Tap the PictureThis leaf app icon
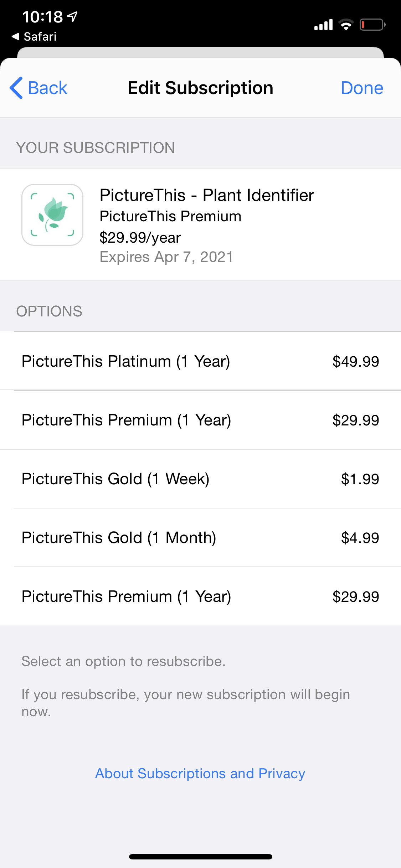 coord(52,215)
